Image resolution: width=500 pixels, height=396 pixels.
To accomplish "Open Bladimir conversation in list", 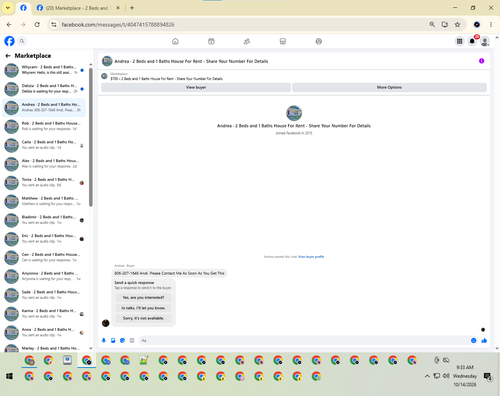I will point(44,220).
